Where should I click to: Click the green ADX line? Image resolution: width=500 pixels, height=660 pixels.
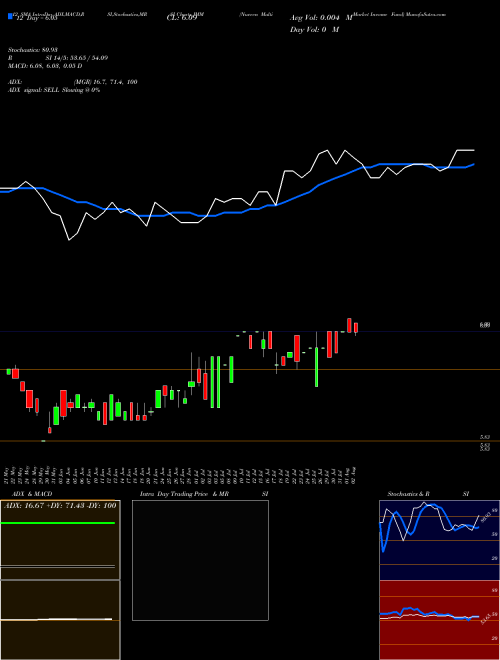click(58, 523)
